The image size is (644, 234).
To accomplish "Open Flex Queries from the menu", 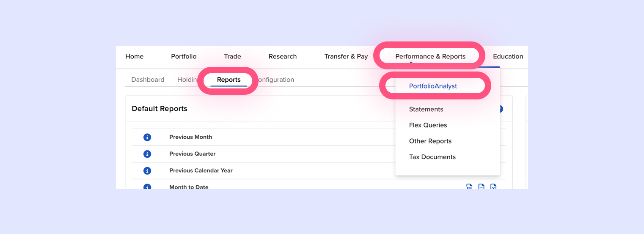I will pyautogui.click(x=428, y=125).
